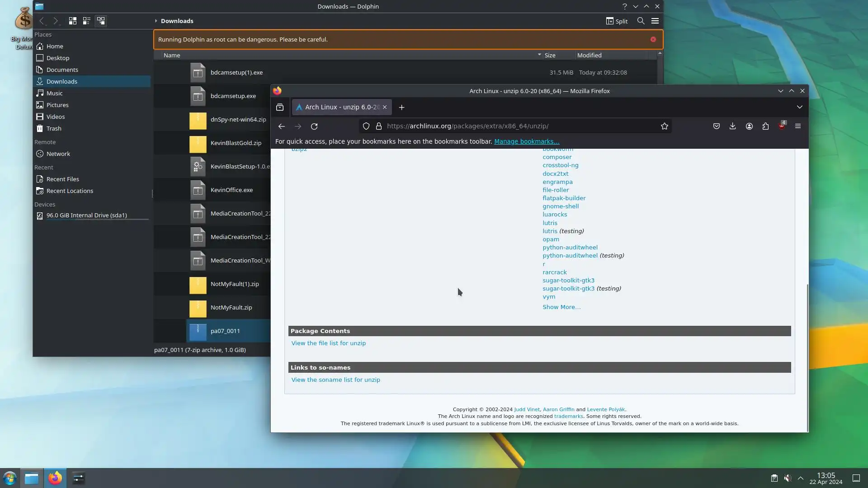Bookmark this page with the star icon
The image size is (868, 488).
664,127
